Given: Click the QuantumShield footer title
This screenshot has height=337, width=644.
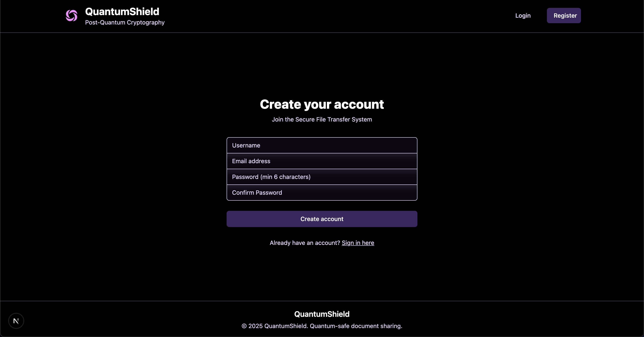Looking at the screenshot, I should [322, 314].
